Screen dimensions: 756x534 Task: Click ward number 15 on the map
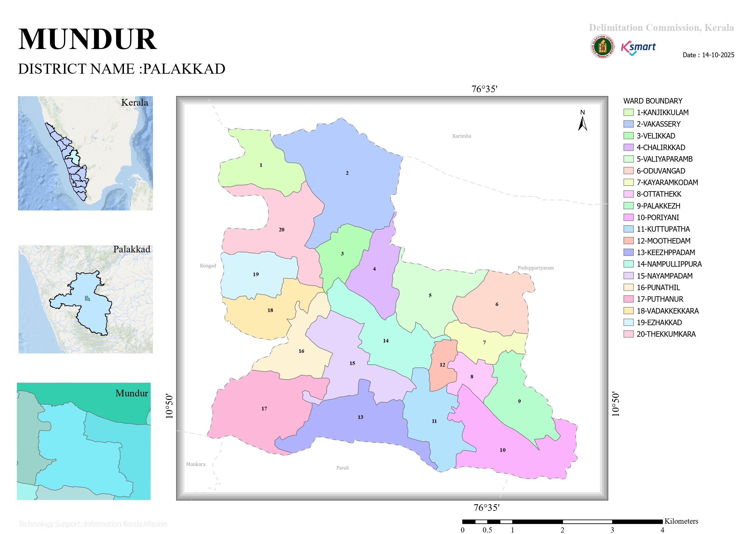(x=352, y=363)
